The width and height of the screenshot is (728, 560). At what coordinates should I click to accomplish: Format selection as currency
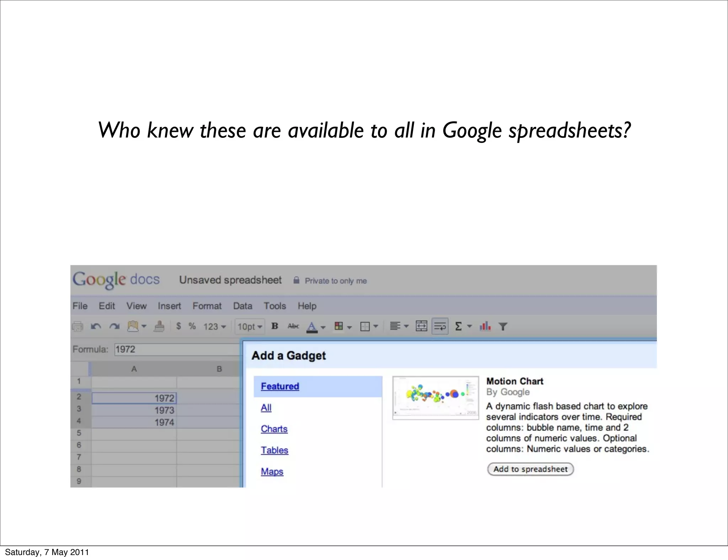coord(179,326)
